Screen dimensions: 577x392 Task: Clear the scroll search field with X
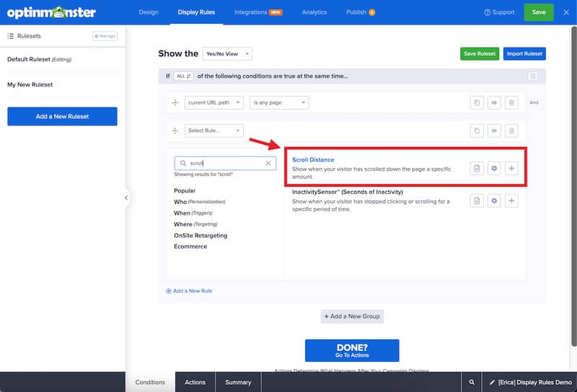268,164
